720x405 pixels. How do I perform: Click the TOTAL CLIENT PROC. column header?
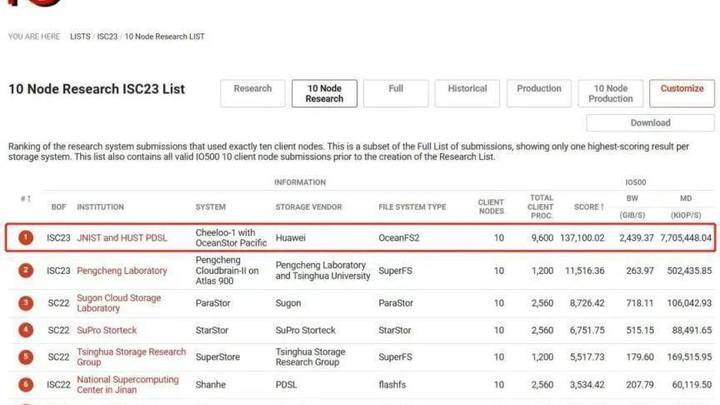(x=540, y=207)
